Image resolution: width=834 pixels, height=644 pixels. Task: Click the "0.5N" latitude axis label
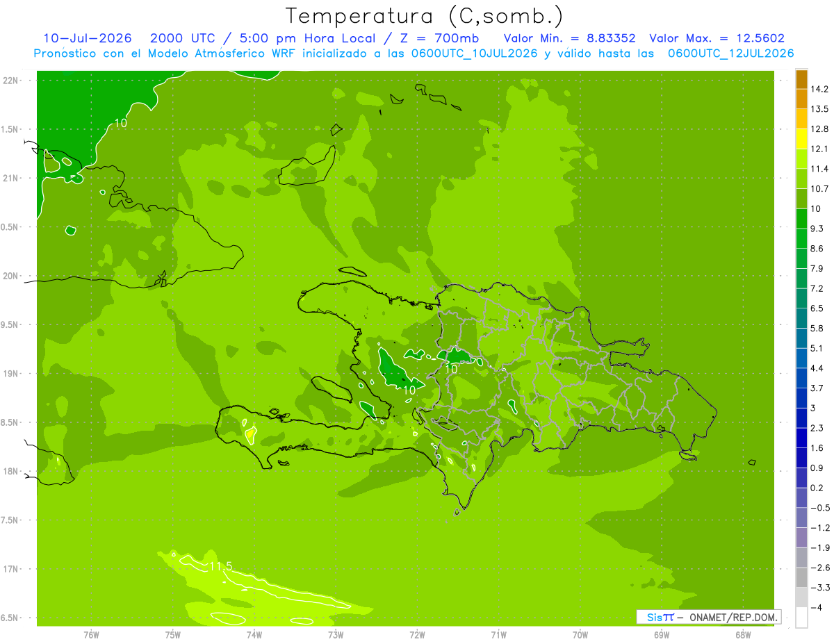pos(10,227)
